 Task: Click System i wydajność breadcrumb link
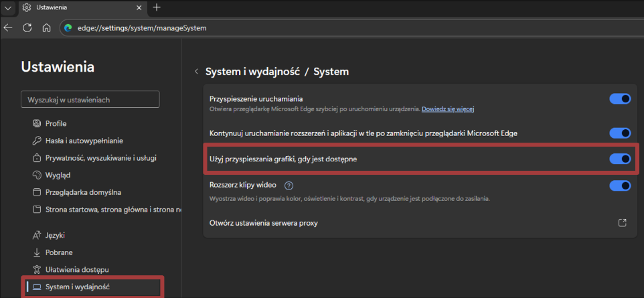tap(253, 72)
